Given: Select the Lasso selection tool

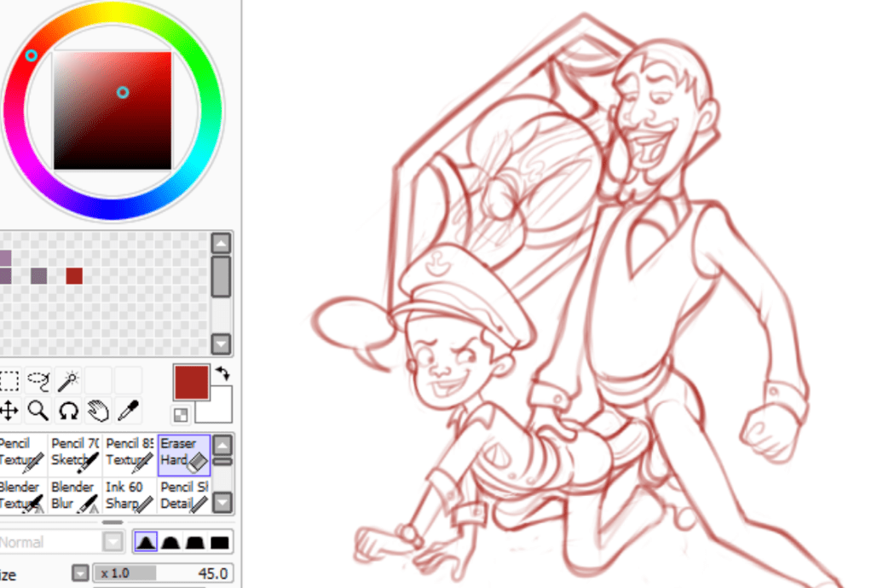Looking at the screenshot, I should click(x=38, y=381).
